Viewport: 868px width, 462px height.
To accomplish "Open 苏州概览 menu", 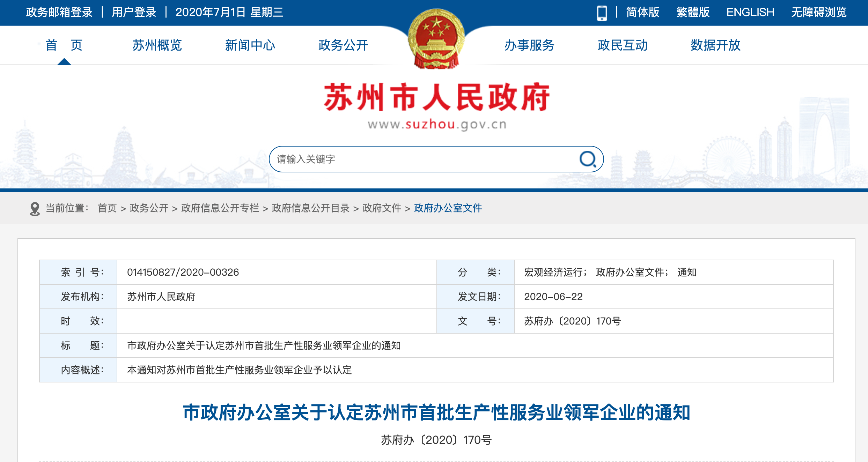I will point(157,45).
